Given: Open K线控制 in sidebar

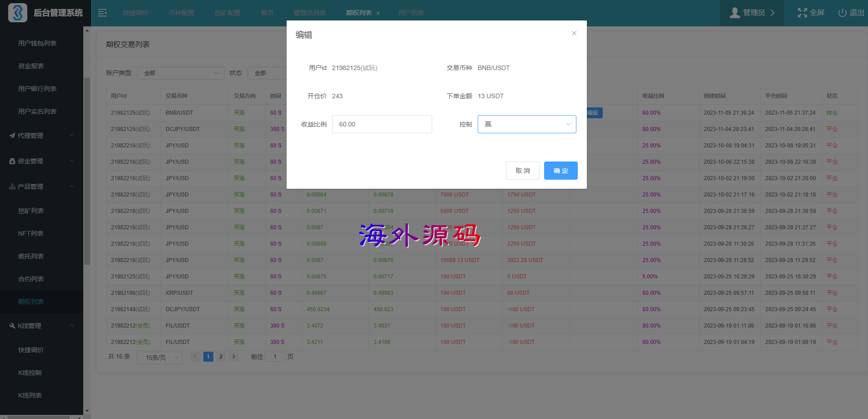Looking at the screenshot, I should click(x=30, y=373).
